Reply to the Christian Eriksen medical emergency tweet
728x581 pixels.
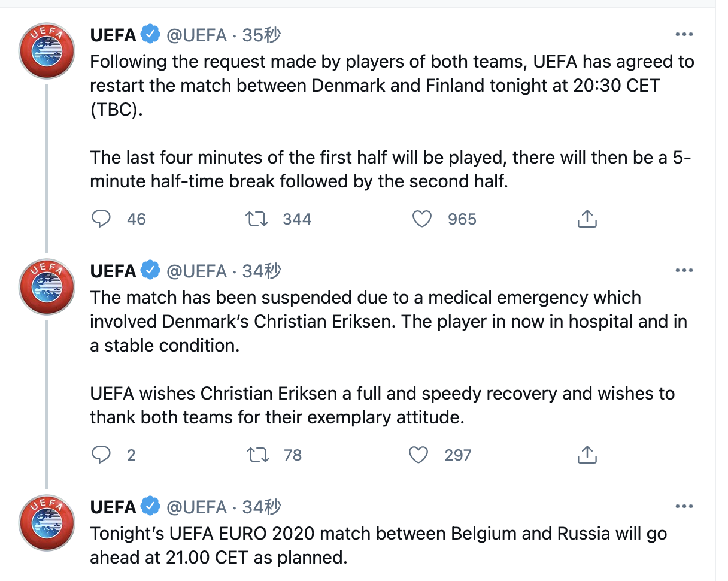tap(101, 455)
